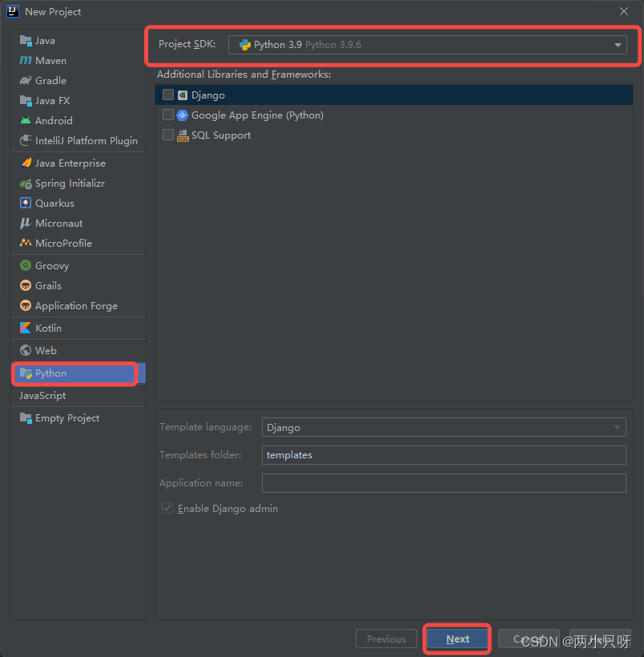Choose the Grails icon

[26, 285]
